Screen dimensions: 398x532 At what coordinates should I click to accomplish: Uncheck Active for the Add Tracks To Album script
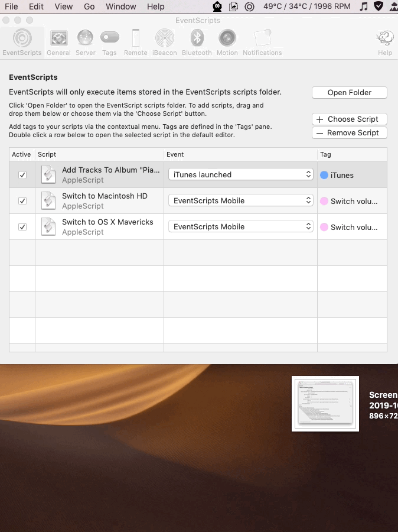[22, 175]
